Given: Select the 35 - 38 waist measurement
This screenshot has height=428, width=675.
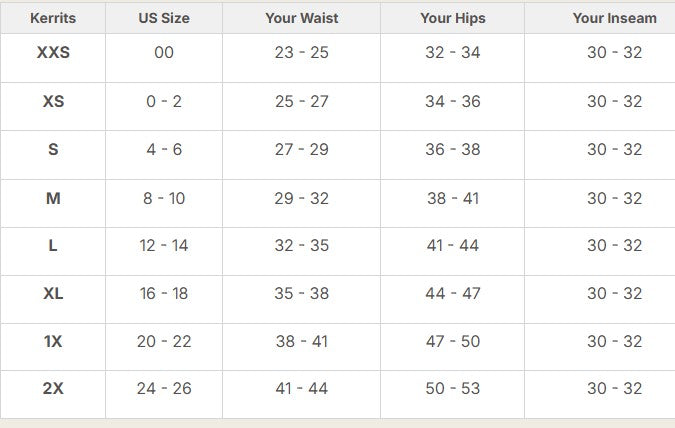Looking at the screenshot, I should click(301, 293).
